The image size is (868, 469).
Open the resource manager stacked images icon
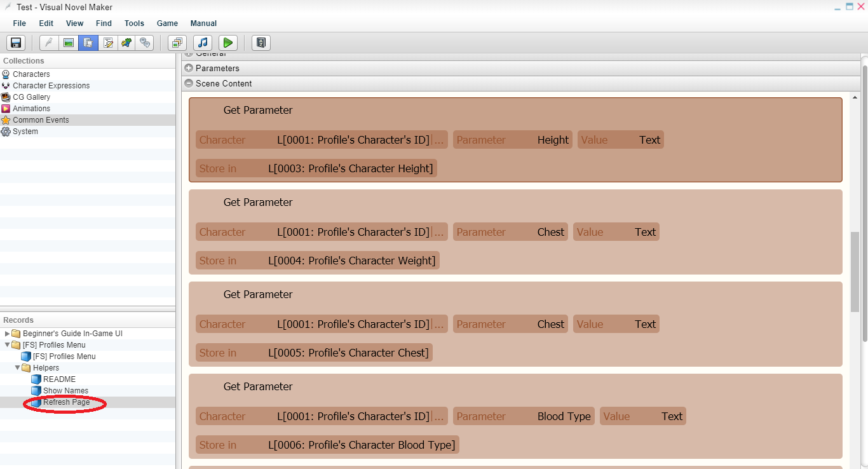point(177,43)
